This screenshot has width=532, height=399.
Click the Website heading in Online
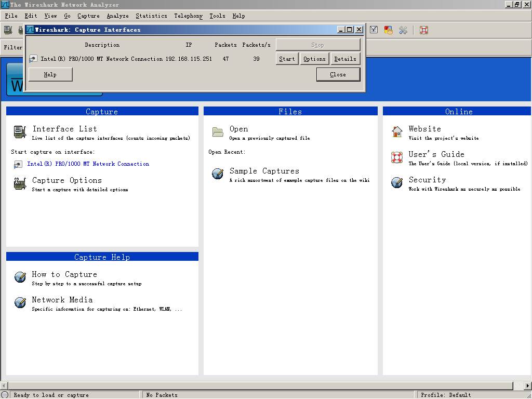tap(425, 129)
